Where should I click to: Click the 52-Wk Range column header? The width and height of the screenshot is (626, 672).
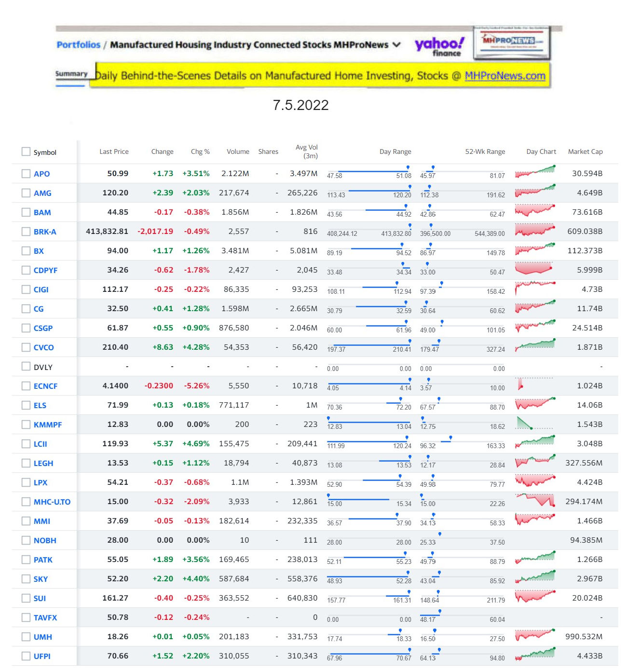pyautogui.click(x=485, y=151)
